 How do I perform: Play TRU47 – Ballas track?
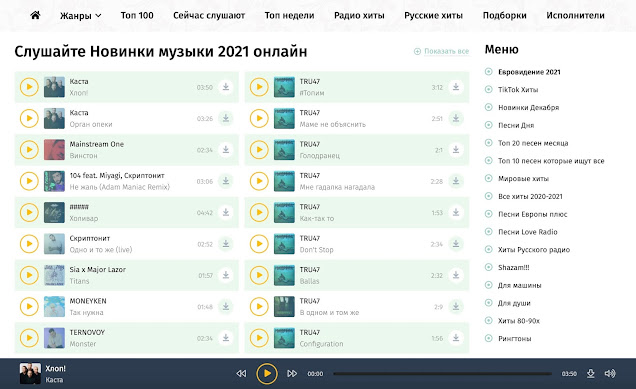(259, 275)
